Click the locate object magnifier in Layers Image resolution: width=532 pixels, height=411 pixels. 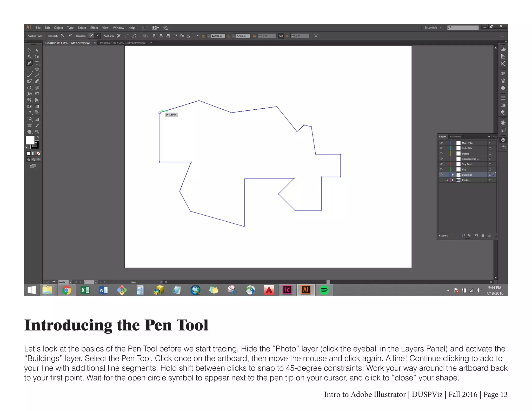(x=463, y=236)
